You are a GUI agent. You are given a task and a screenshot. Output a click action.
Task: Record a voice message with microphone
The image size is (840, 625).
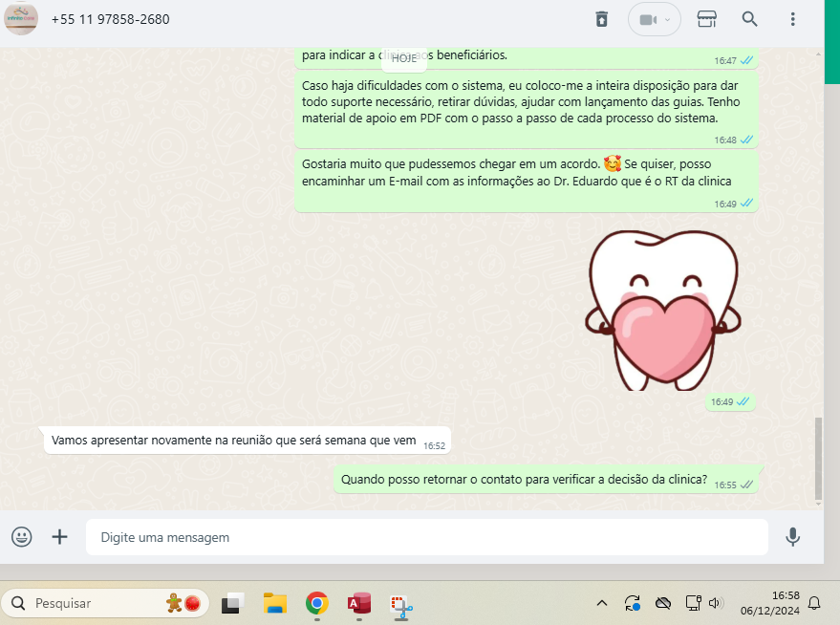pyautogui.click(x=792, y=537)
